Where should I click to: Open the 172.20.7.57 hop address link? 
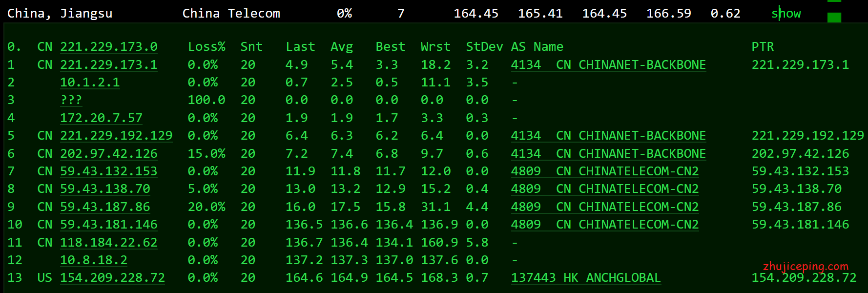point(101,118)
